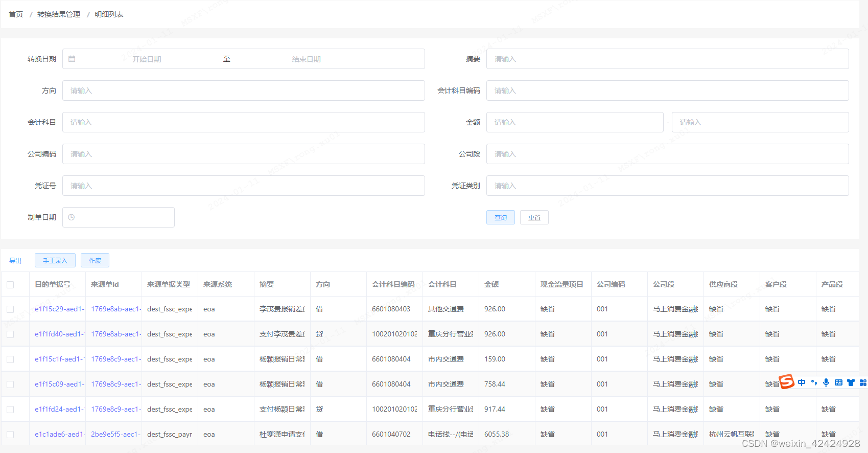Go to 首页 in the breadcrumb
868x453 pixels.
coord(16,14)
